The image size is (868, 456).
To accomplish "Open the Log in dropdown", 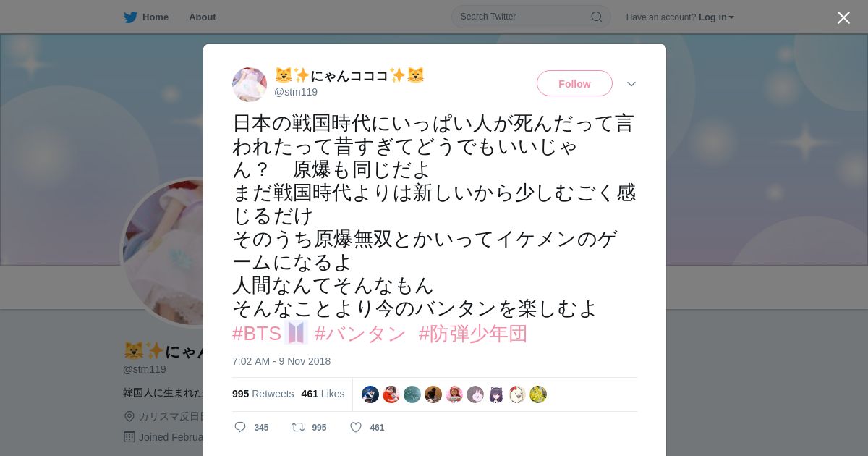I will pyautogui.click(x=716, y=17).
